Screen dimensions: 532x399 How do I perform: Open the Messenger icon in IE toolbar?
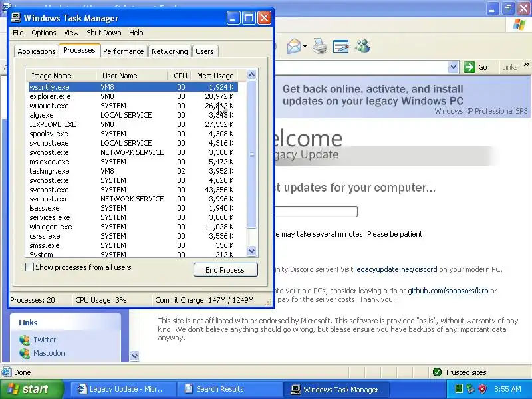coord(362,46)
